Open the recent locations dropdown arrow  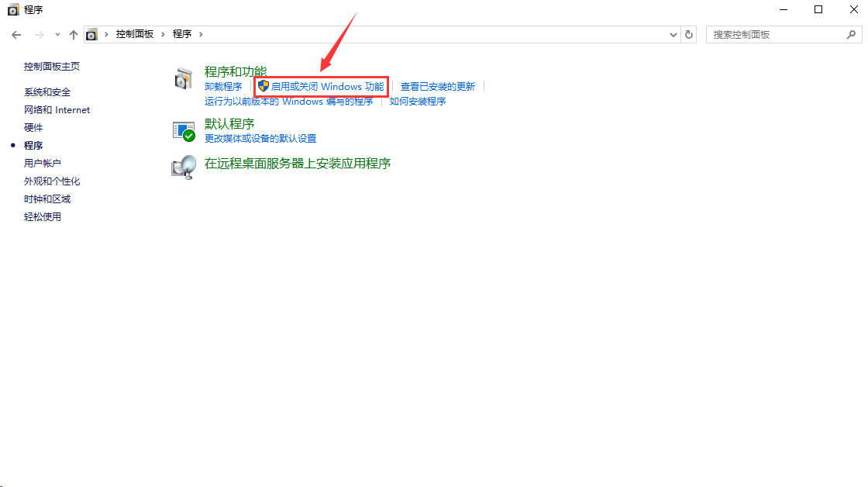tap(57, 34)
